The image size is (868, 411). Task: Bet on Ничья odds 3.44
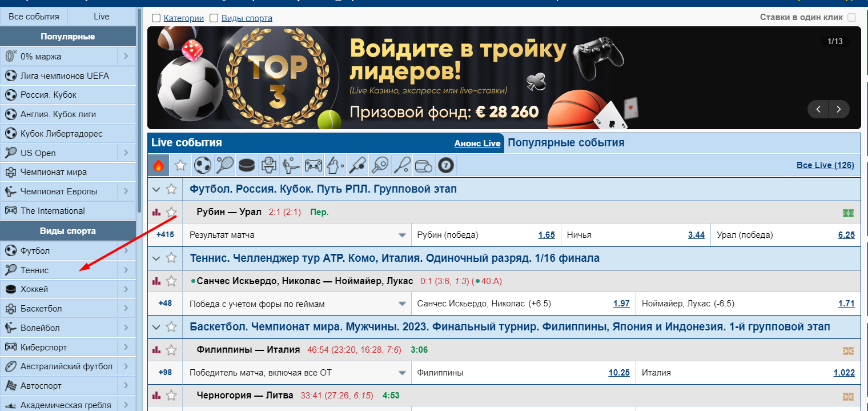tap(696, 235)
